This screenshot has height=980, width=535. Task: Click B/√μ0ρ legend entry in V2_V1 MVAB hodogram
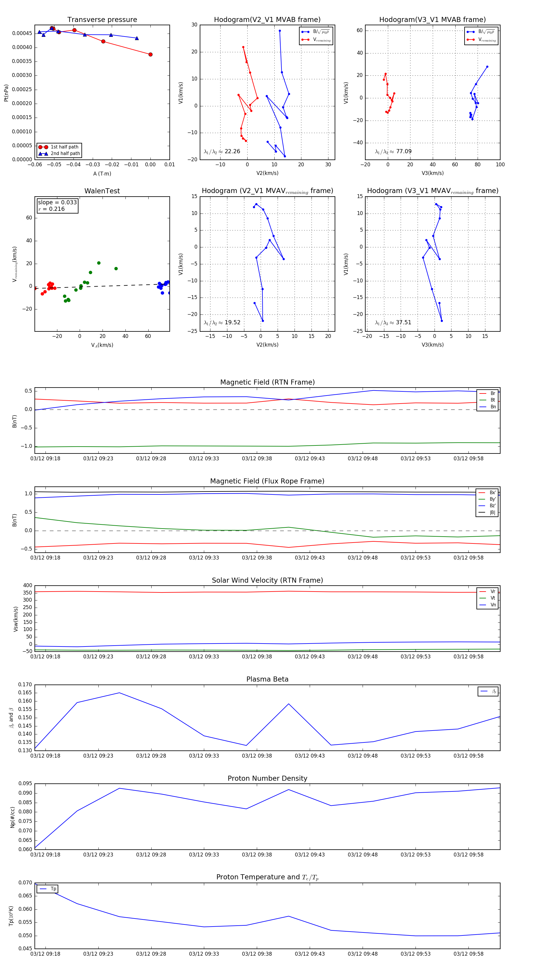(x=316, y=32)
